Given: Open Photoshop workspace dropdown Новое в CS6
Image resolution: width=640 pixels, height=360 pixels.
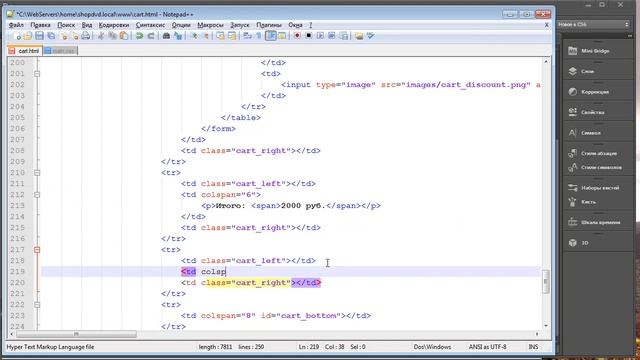Looking at the screenshot, I should (593, 24).
